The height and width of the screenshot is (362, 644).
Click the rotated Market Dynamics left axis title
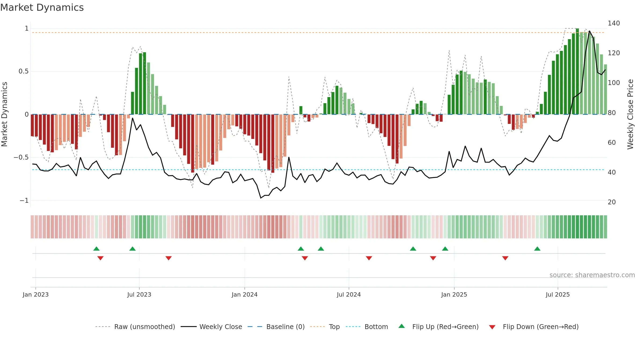point(5,114)
